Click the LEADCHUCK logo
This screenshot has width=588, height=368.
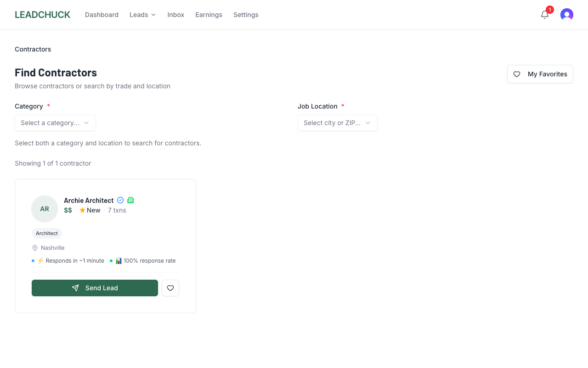point(42,15)
